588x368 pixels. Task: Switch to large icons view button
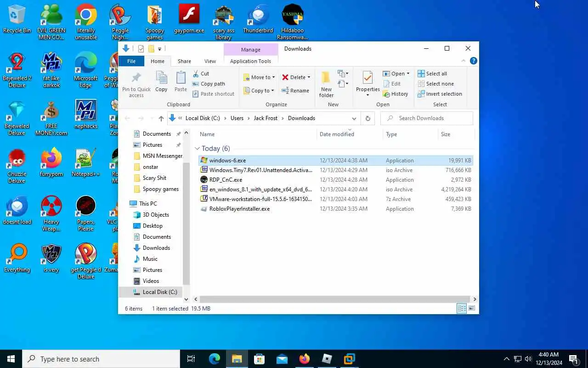[x=471, y=309]
